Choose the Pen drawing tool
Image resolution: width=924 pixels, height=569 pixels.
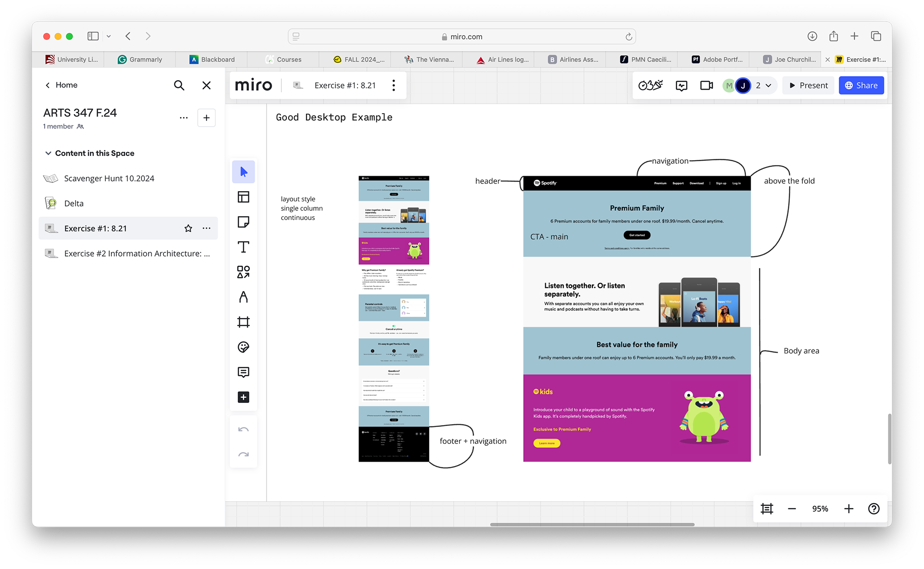tap(244, 297)
